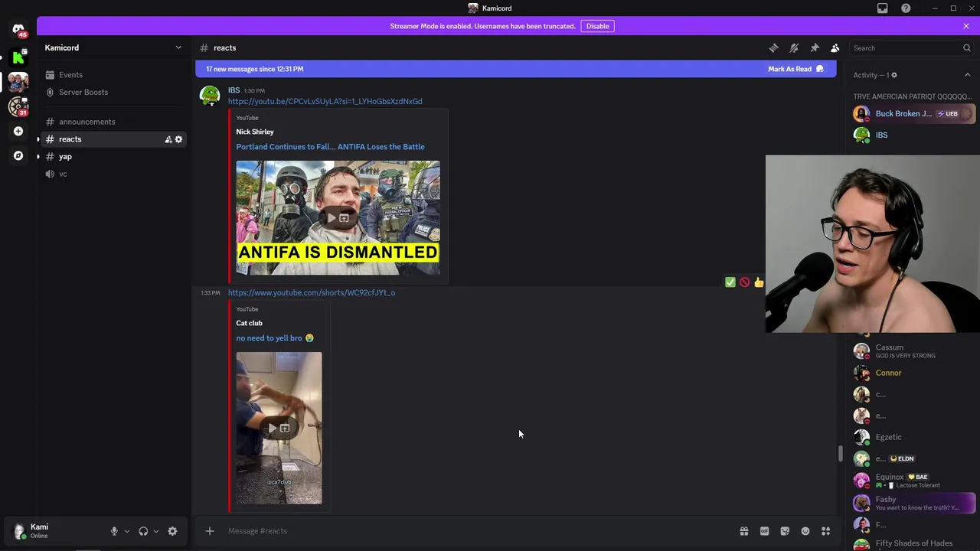This screenshot has width=980, height=551.
Task: Toggle the member list icon
Action: click(x=835, y=47)
